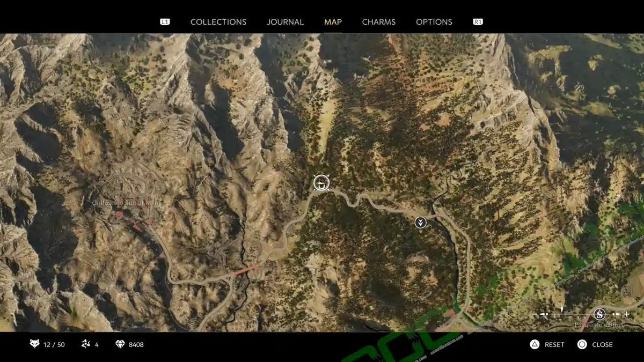The height and width of the screenshot is (362, 644).
Task: Click the Sulfur Mine location label
Action: (126, 203)
